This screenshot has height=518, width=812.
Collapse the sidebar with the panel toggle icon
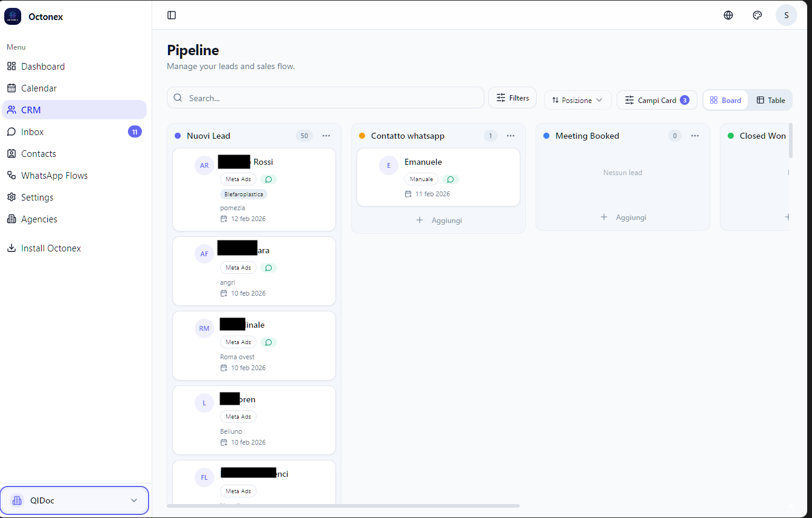tap(172, 15)
